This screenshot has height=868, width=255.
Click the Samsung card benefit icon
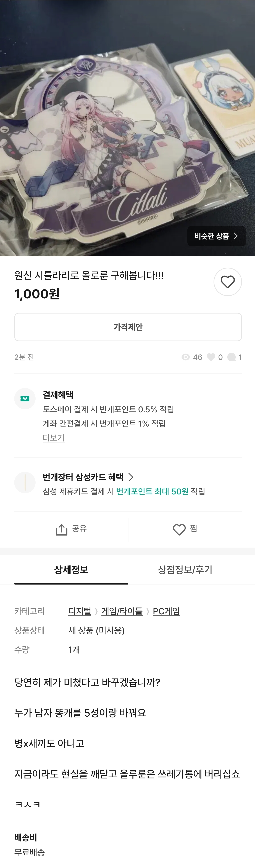click(x=25, y=483)
